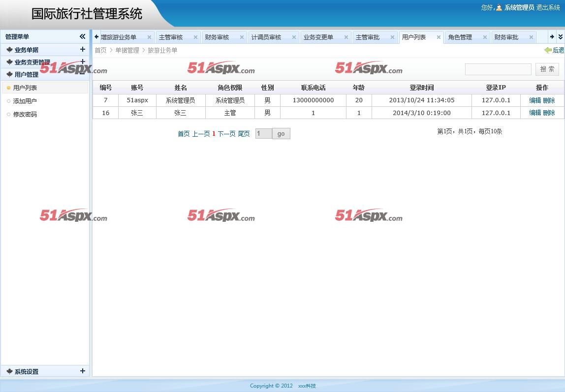The width and height of the screenshot is (565, 392).
Task: Switch to the 财务审核 tab
Action: tap(217, 37)
